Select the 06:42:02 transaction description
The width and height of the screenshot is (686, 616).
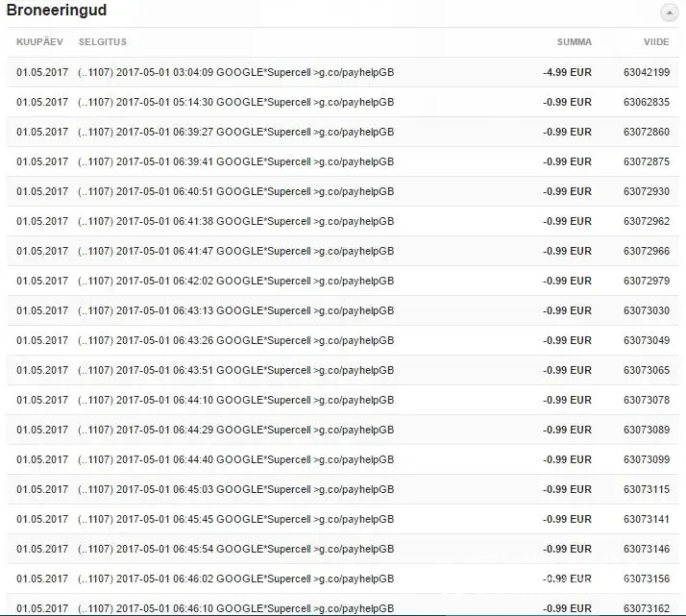pyautogui.click(x=235, y=281)
